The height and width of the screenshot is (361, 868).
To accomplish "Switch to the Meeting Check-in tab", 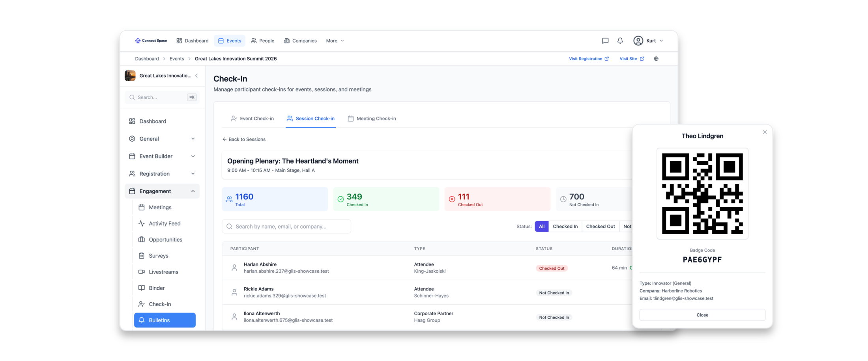I will (372, 119).
